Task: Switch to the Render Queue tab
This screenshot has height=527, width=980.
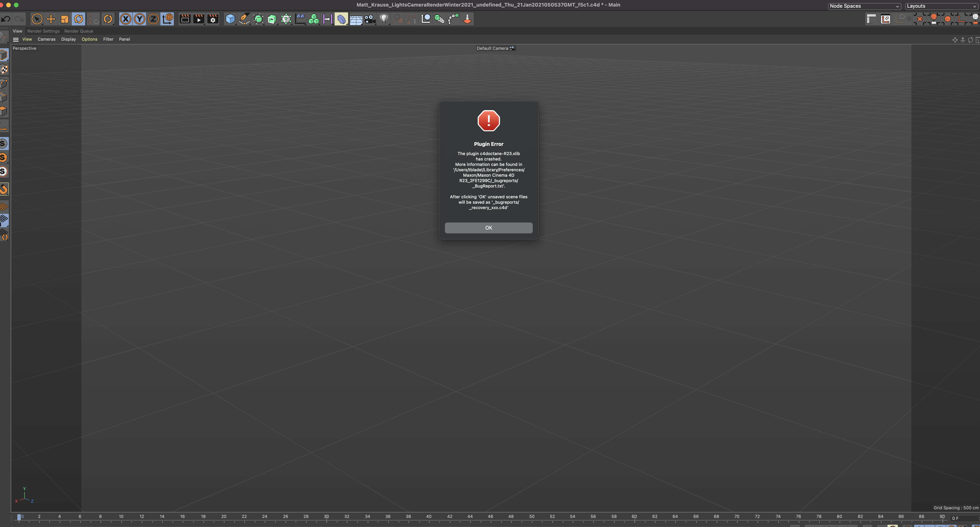Action: coord(78,31)
